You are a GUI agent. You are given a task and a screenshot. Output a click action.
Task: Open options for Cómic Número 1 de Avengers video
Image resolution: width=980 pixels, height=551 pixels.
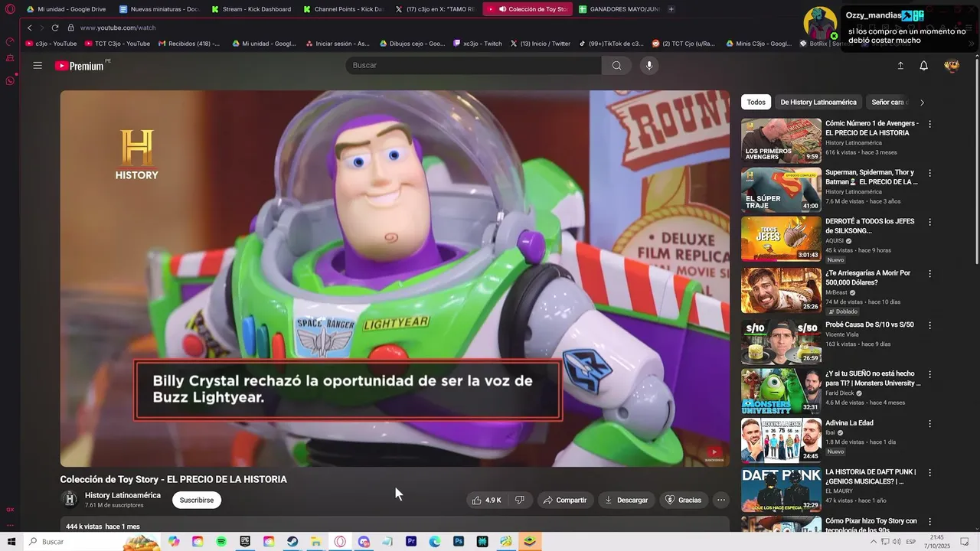point(930,124)
